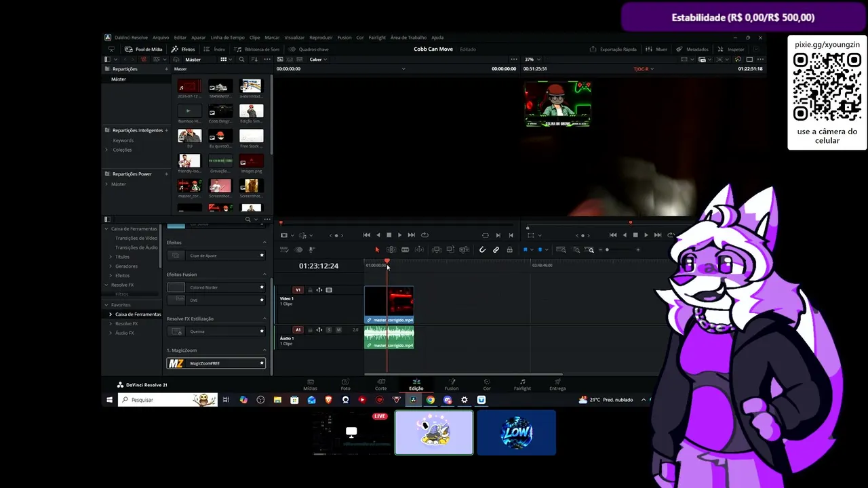The image size is (868, 488).
Task: Select the Blade edit mode tool
Action: tap(405, 250)
